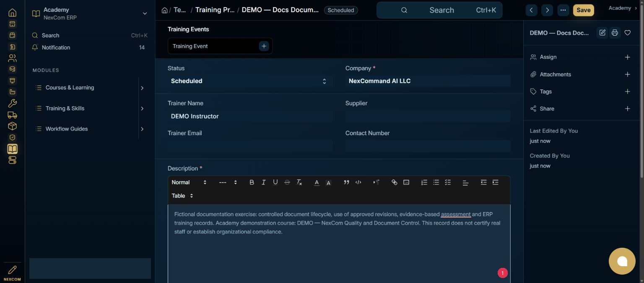Image resolution: width=644 pixels, height=283 pixels.
Task: Open the users/people module icon in sidebar
Action: pyautogui.click(x=12, y=58)
